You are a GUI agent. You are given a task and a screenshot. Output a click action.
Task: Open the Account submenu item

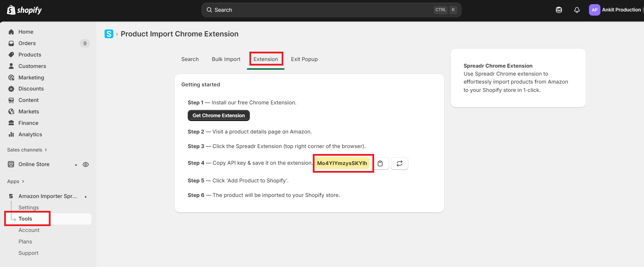[29, 230]
